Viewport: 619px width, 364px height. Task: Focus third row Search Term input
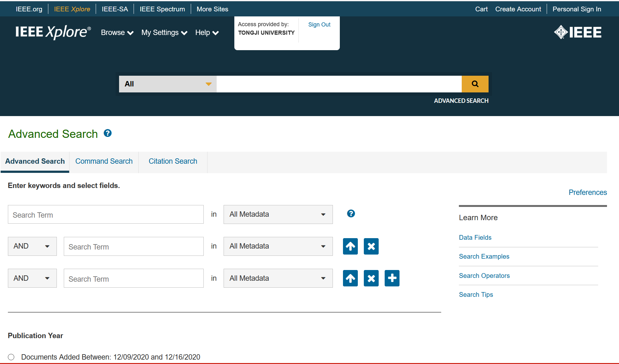tap(134, 278)
